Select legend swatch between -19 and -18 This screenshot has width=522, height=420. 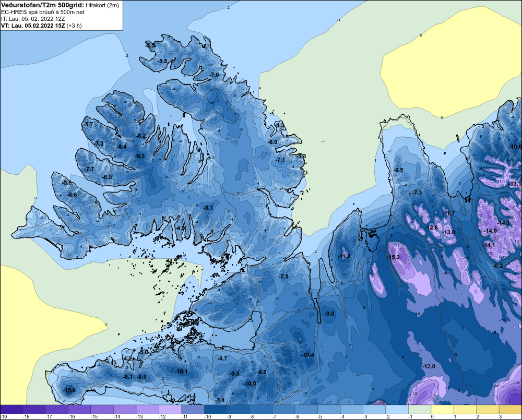click(x=11, y=409)
